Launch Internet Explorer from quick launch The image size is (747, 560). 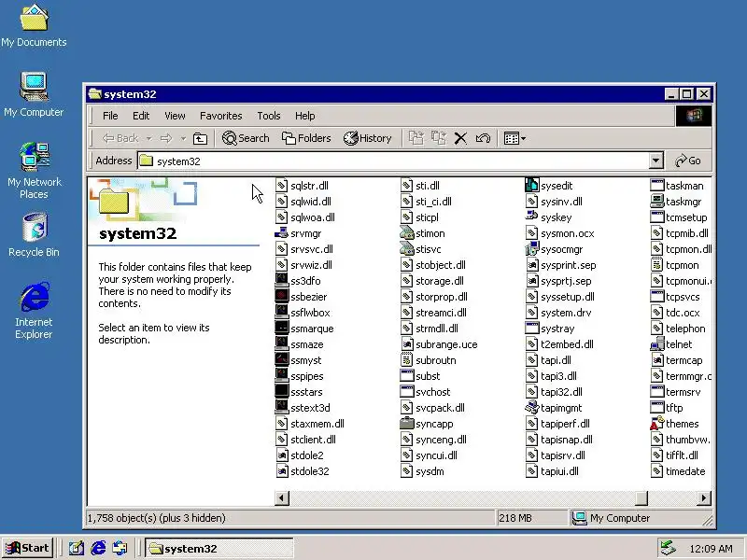click(98, 548)
